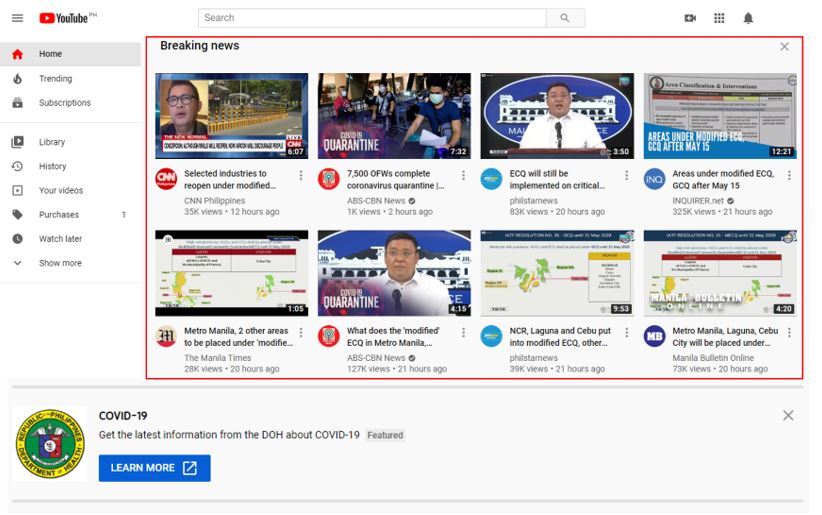The image size is (822, 515).
Task: Select Home in the sidebar
Action: click(x=70, y=54)
